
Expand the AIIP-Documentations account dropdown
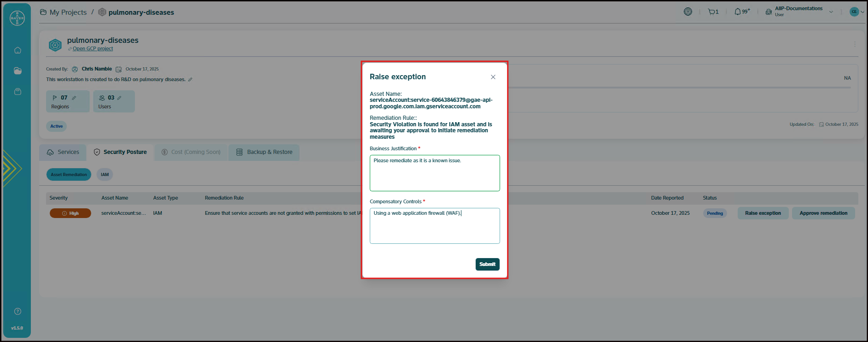point(831,12)
